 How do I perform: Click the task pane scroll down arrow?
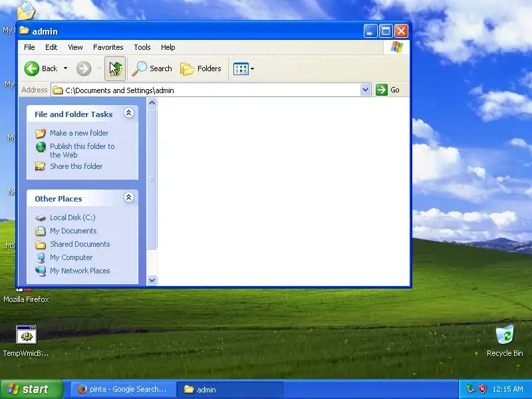pyautogui.click(x=152, y=280)
